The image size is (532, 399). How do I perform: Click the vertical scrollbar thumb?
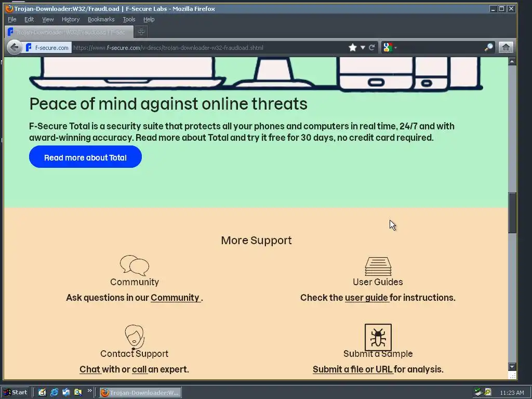pyautogui.click(x=512, y=212)
